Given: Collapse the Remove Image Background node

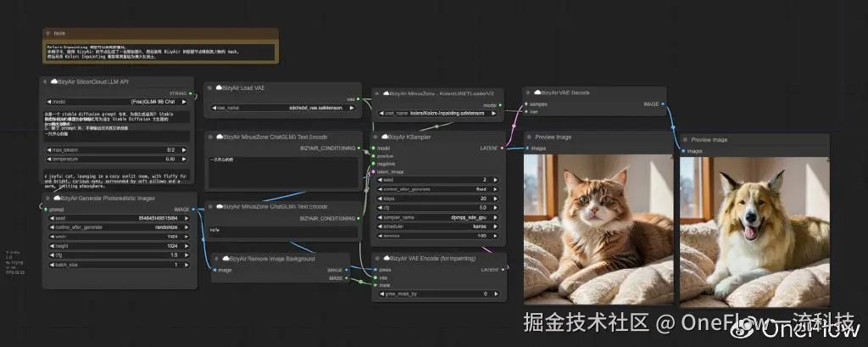Looking at the screenshot, I should coord(218,258).
